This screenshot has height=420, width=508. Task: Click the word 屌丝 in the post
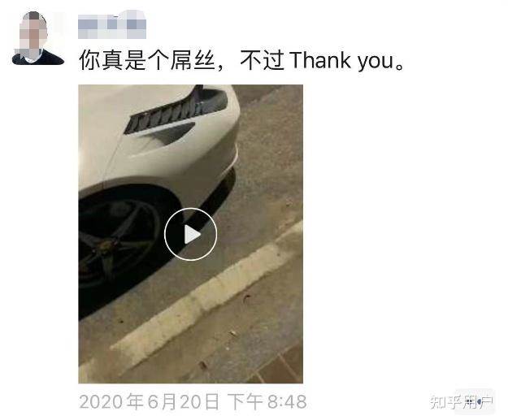click(193, 61)
